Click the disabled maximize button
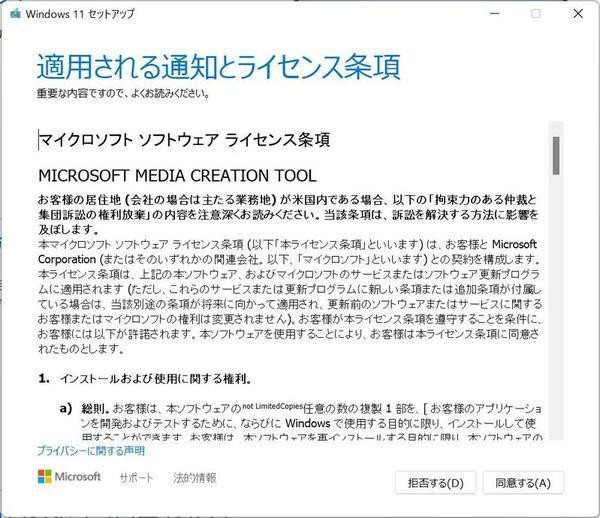The width and height of the screenshot is (600, 518). [x=536, y=14]
